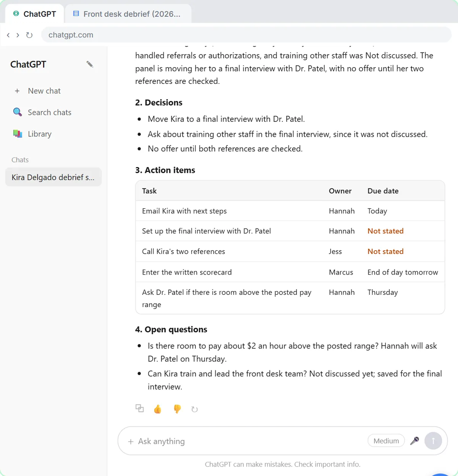Image resolution: width=458 pixels, height=476 pixels.
Task: Regenerate the response with the retry icon
Action: (x=195, y=409)
